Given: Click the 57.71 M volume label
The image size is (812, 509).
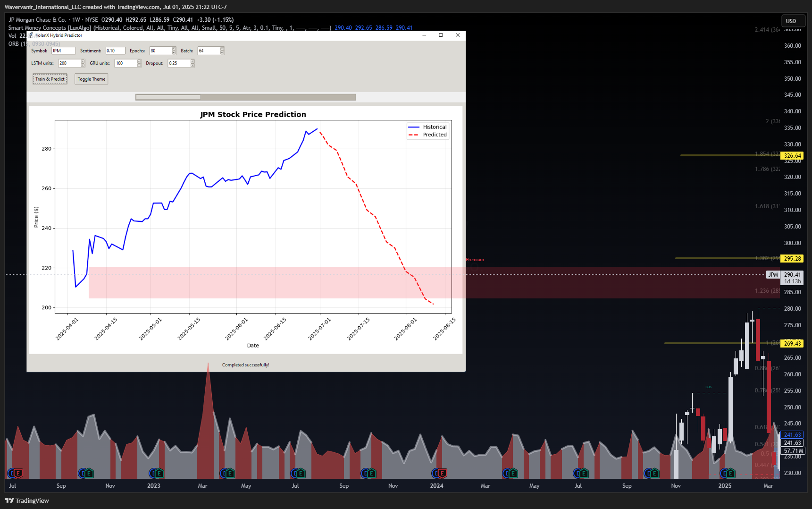Looking at the screenshot, I should click(793, 450).
